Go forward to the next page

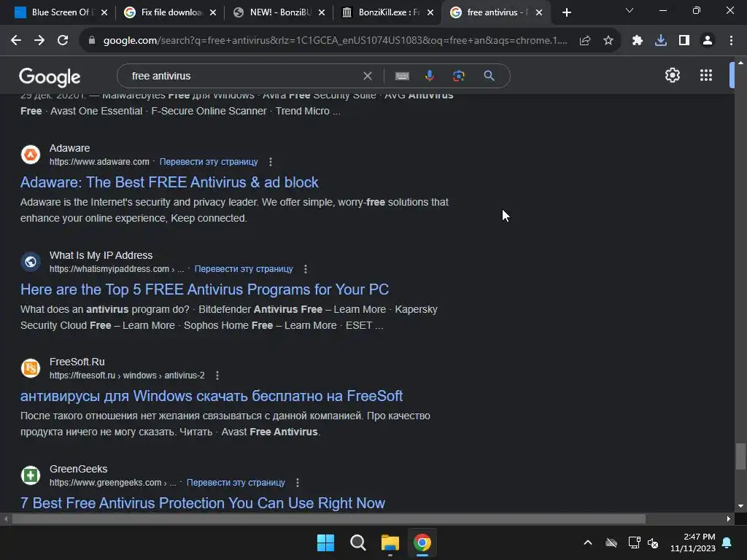39,41
